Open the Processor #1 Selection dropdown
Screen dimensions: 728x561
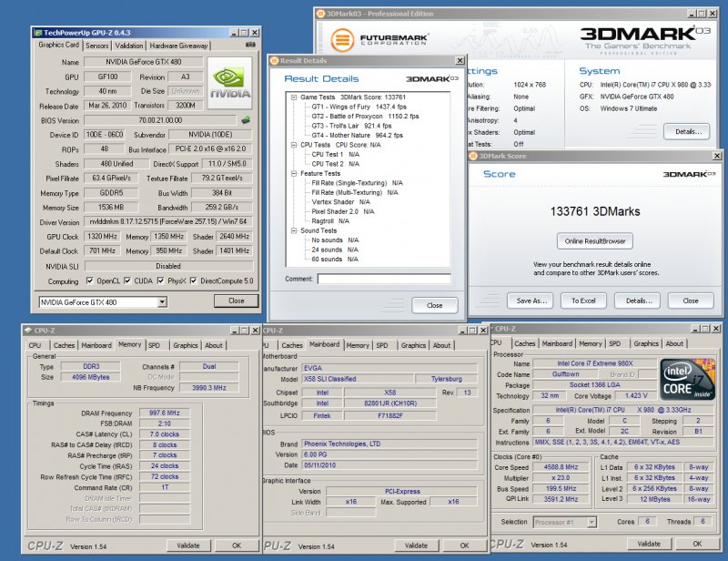[x=592, y=522]
